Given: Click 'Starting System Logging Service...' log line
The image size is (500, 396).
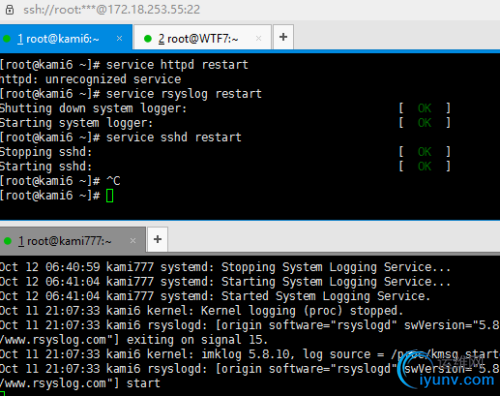Looking at the screenshot, I should 225,282.
